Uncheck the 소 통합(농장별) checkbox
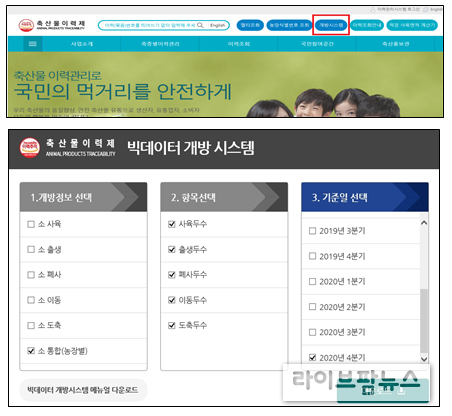Viewport: 452px width, 416px height. click(31, 351)
